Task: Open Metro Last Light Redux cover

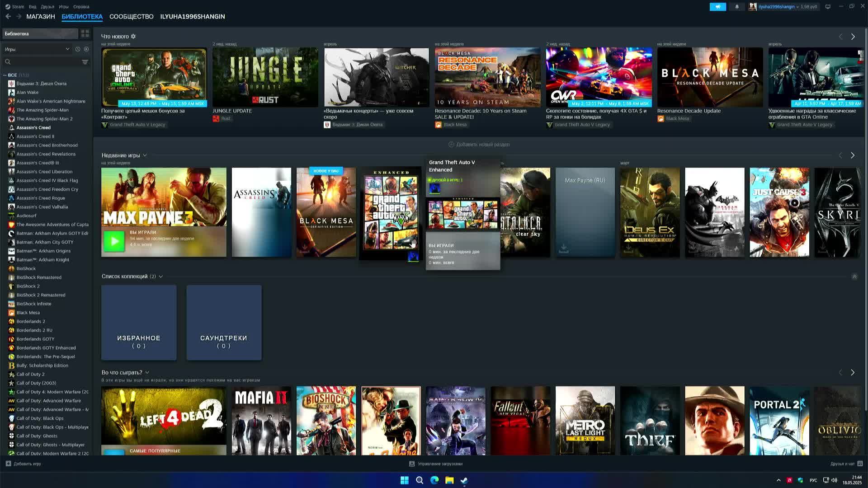Action: 585,421
